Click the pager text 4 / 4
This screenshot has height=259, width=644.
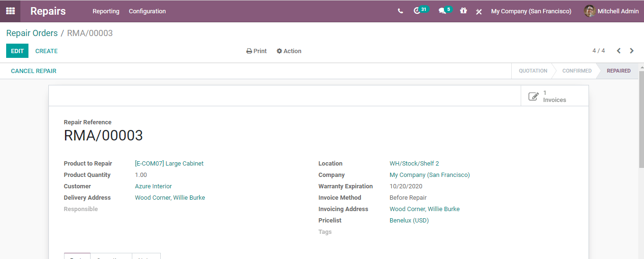598,51
